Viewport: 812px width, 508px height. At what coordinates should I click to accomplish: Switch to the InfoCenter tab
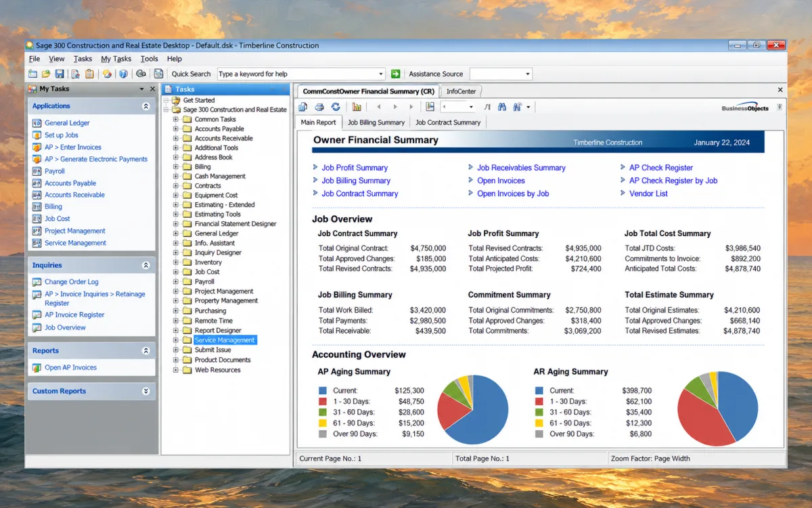click(x=461, y=91)
